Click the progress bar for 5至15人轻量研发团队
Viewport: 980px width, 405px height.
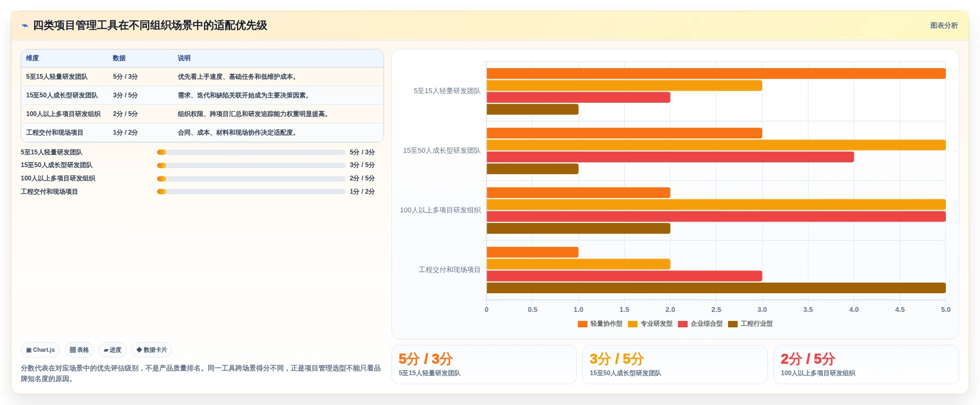251,152
